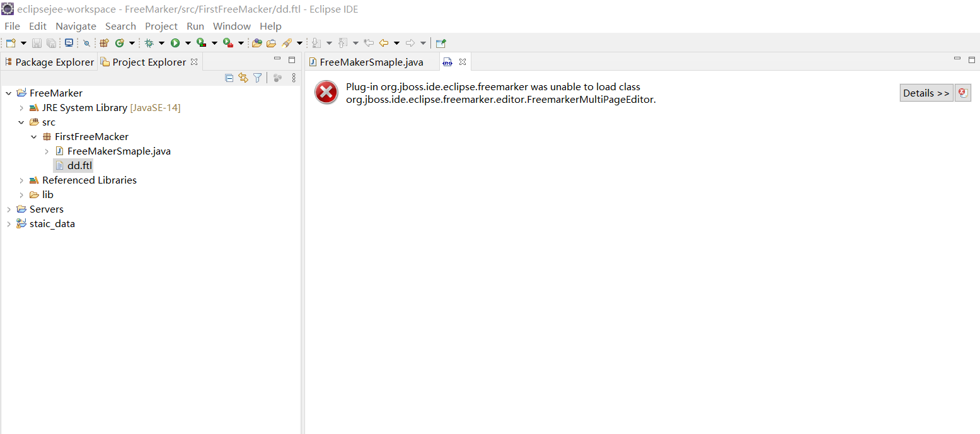Image resolution: width=980 pixels, height=434 pixels.
Task: Click the Run External Tools icon
Action: 228,43
